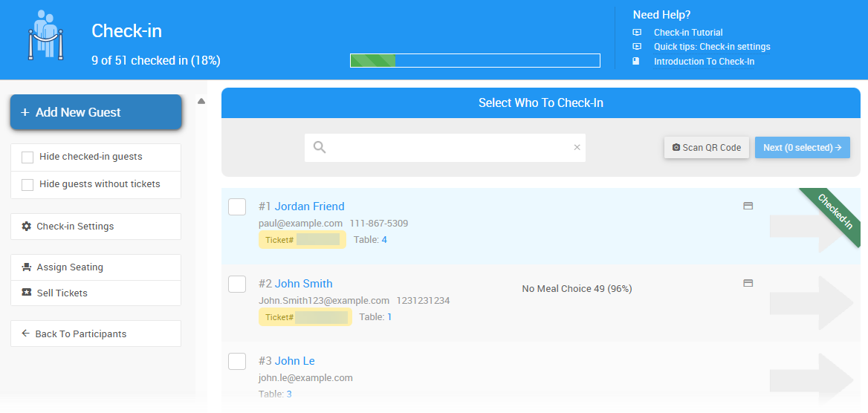
Task: Click 'John.Smith123@example.com' email text
Action: (x=324, y=301)
